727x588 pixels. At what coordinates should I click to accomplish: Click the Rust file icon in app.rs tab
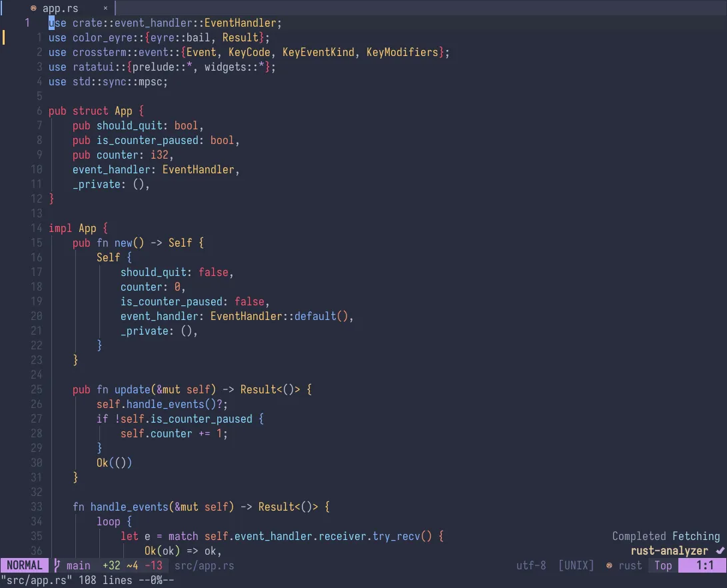(33, 9)
